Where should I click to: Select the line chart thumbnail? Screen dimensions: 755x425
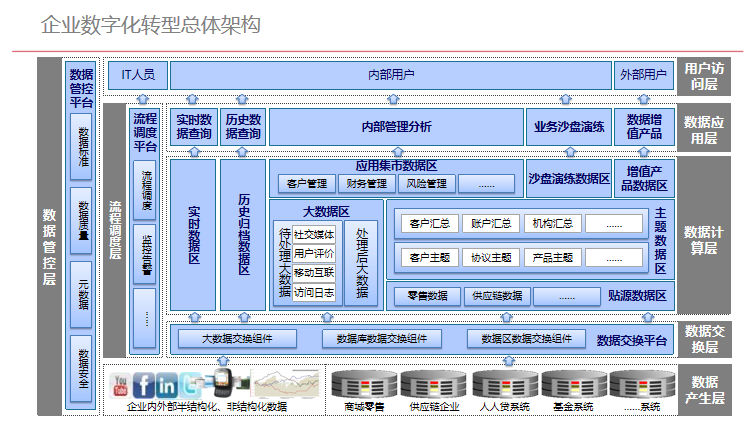coord(287,385)
